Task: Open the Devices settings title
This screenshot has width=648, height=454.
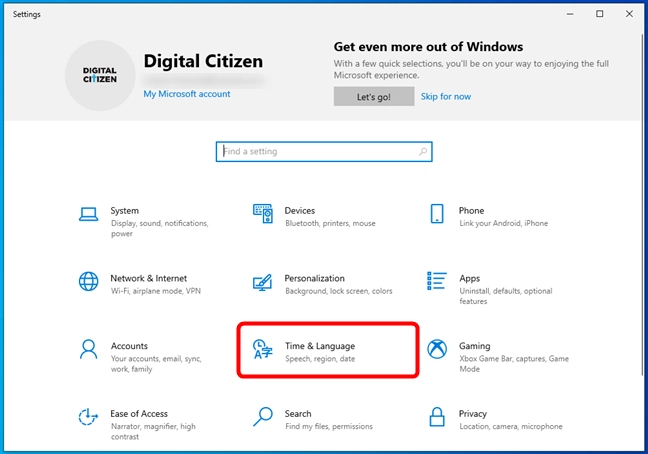Action: click(300, 211)
